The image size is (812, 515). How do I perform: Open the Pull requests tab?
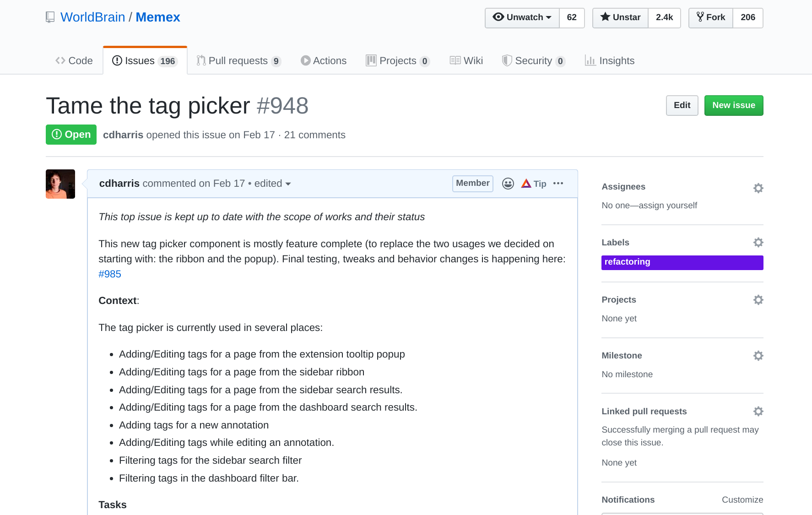[238, 61]
